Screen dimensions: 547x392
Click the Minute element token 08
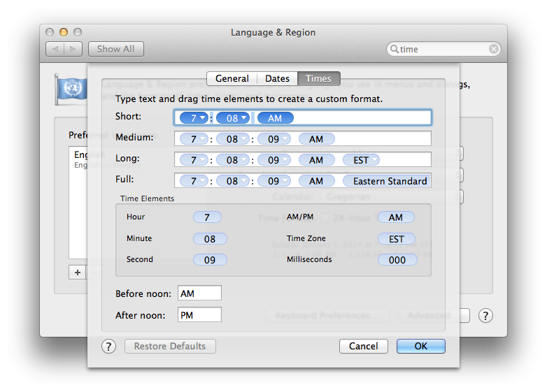(210, 239)
